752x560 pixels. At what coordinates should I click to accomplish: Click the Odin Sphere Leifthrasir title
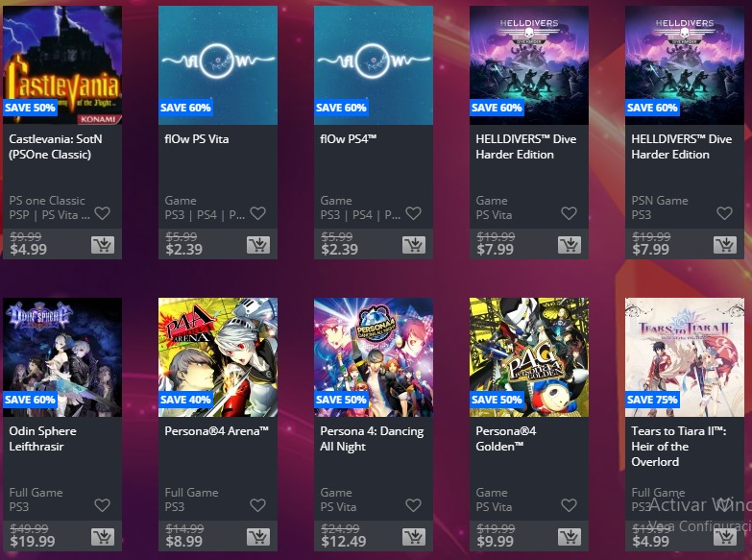(x=42, y=439)
